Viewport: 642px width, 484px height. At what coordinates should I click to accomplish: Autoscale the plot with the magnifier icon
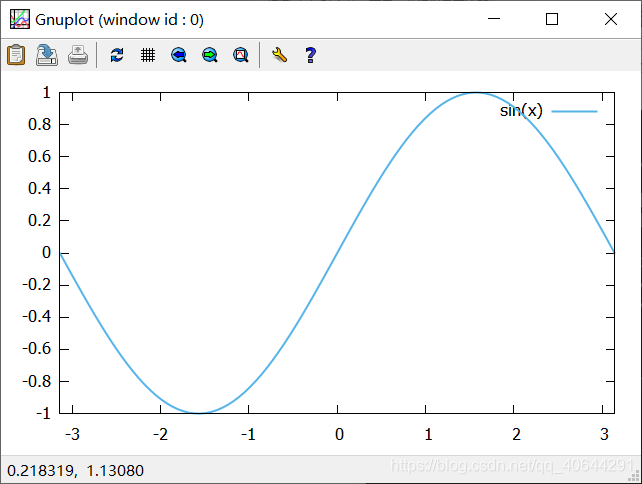241,54
